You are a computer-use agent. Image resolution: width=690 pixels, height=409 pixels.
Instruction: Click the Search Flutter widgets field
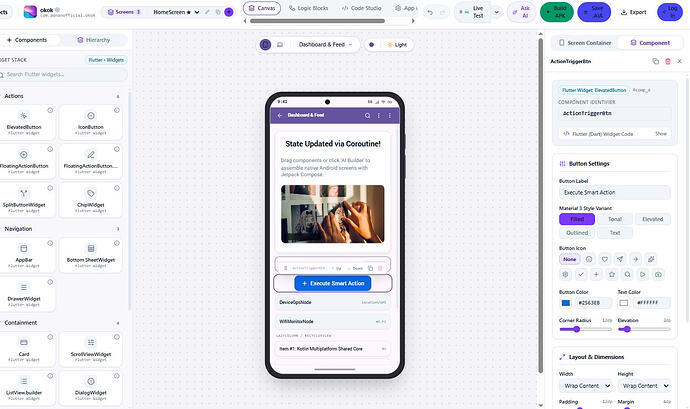(x=64, y=74)
